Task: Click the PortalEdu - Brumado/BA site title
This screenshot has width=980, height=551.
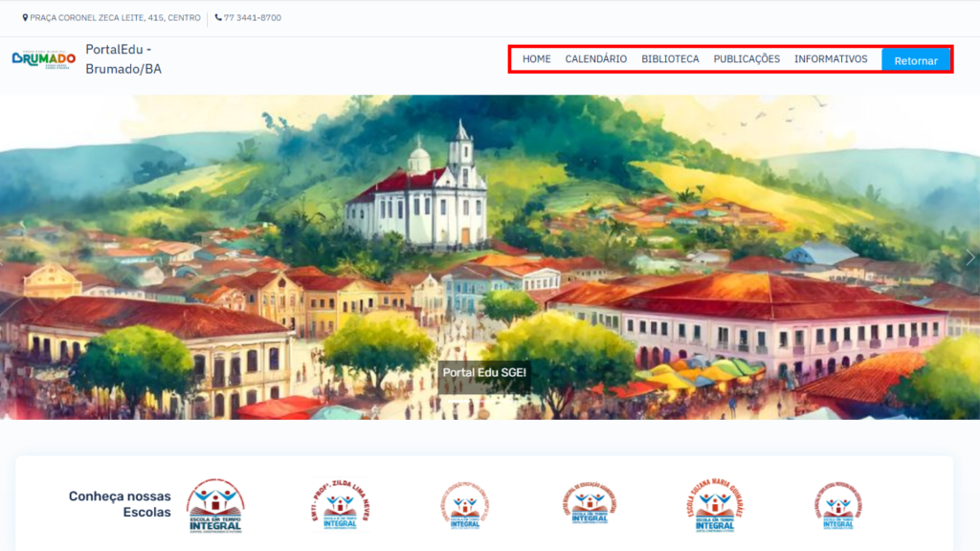Action: click(123, 59)
